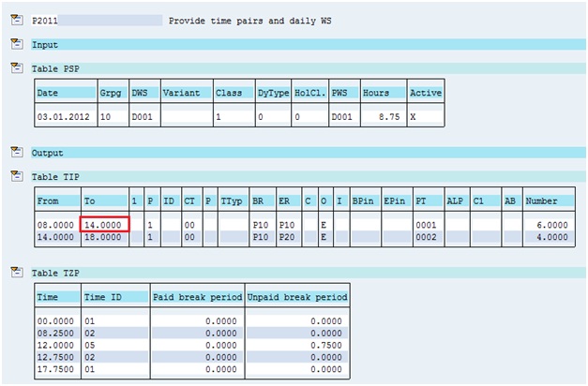
Task: Click the icon beside the P2011 line
Action: [x=15, y=20]
